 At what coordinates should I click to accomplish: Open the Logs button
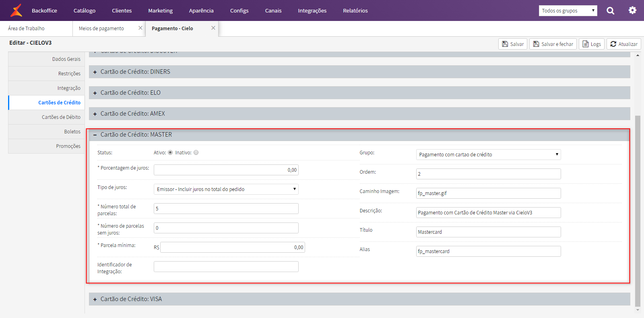592,44
